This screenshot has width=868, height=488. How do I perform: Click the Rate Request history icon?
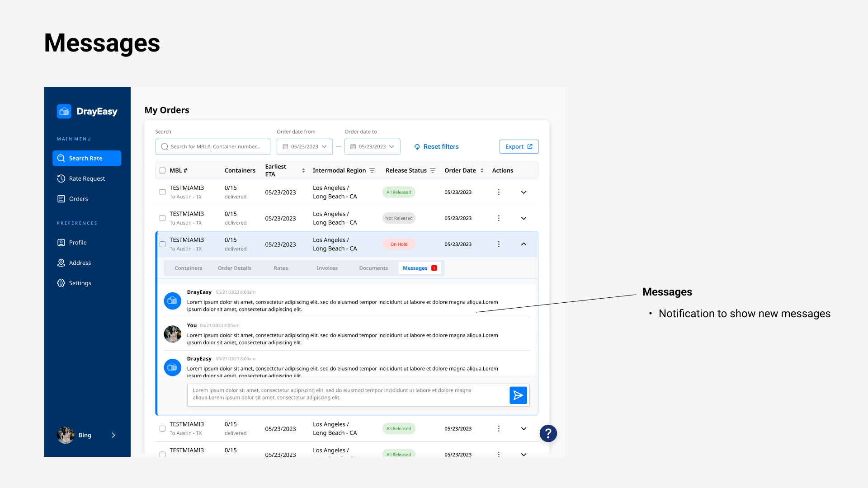(61, 178)
